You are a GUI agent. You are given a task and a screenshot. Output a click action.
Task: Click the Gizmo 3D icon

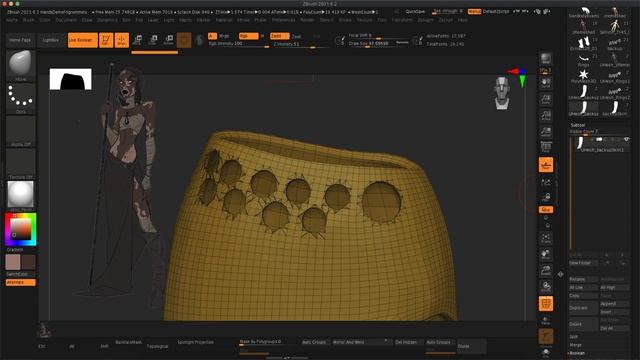tap(184, 40)
